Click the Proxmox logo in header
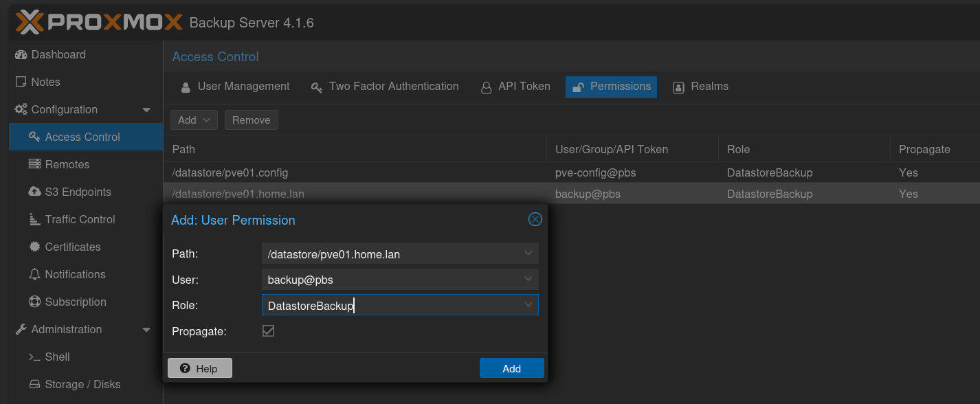This screenshot has height=404, width=980. [98, 22]
